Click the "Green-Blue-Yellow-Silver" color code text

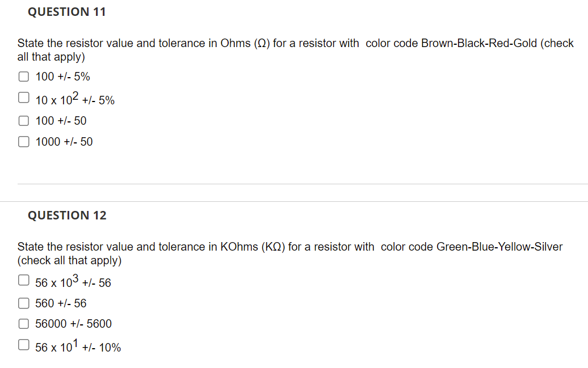coord(499,247)
